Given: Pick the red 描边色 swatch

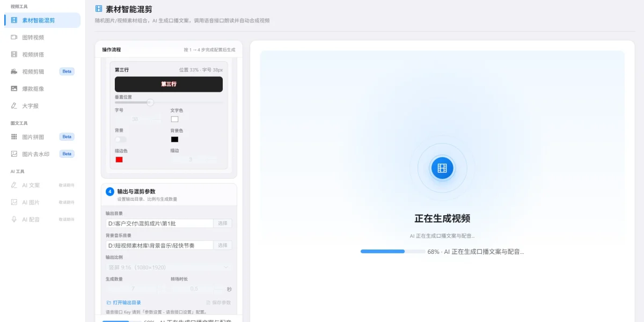Looking at the screenshot, I should 119,159.
